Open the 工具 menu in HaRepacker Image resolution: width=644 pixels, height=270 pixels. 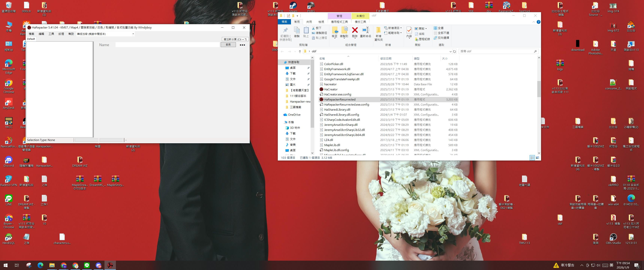tap(51, 34)
